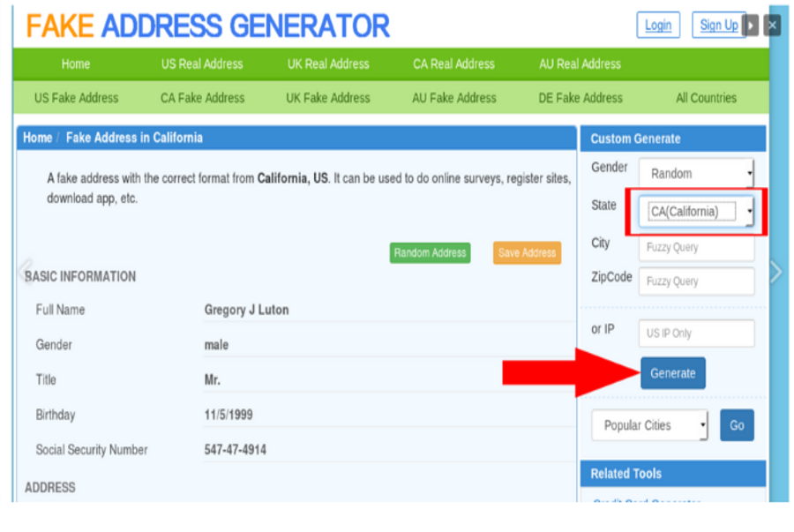Viewport: 794px width, 532px height.
Task: Go to the All Countries menu item
Action: click(x=706, y=98)
